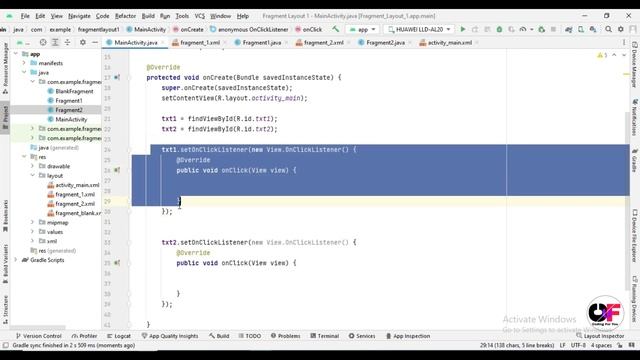640x360 pixels.
Task: Click the LF line separator status entry
Action: pos(562,345)
